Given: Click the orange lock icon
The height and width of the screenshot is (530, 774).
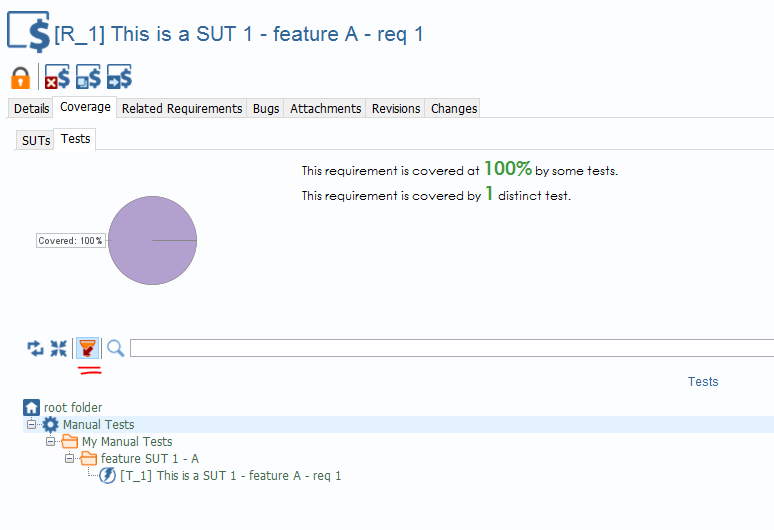Looking at the screenshot, I should pyautogui.click(x=20, y=77).
